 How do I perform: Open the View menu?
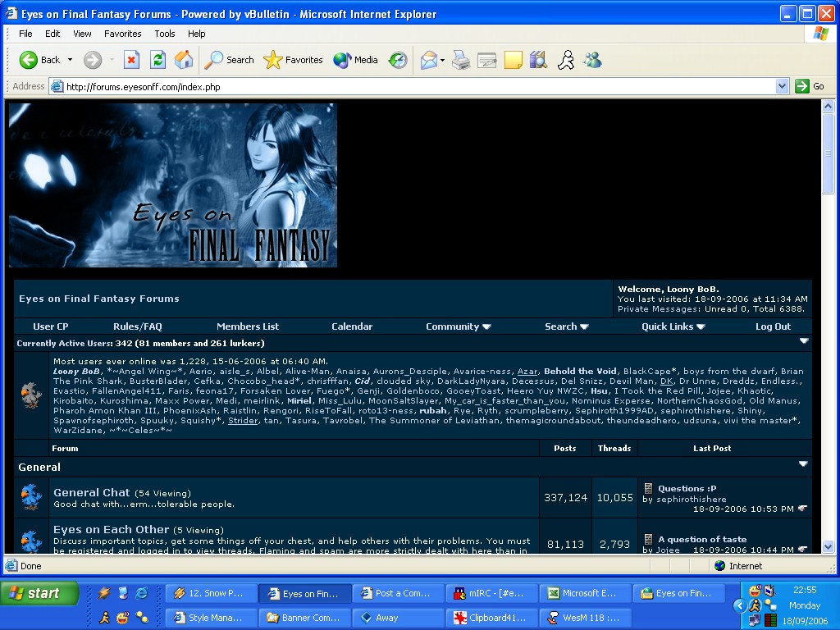82,34
